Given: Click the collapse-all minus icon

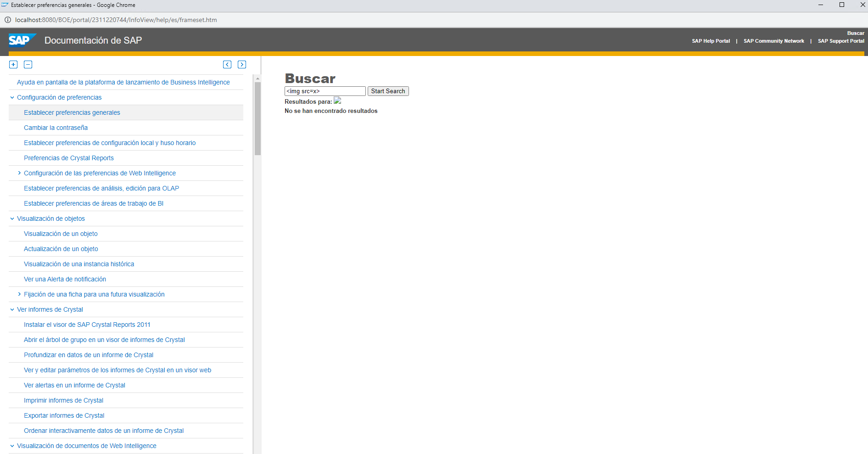Looking at the screenshot, I should [28, 65].
